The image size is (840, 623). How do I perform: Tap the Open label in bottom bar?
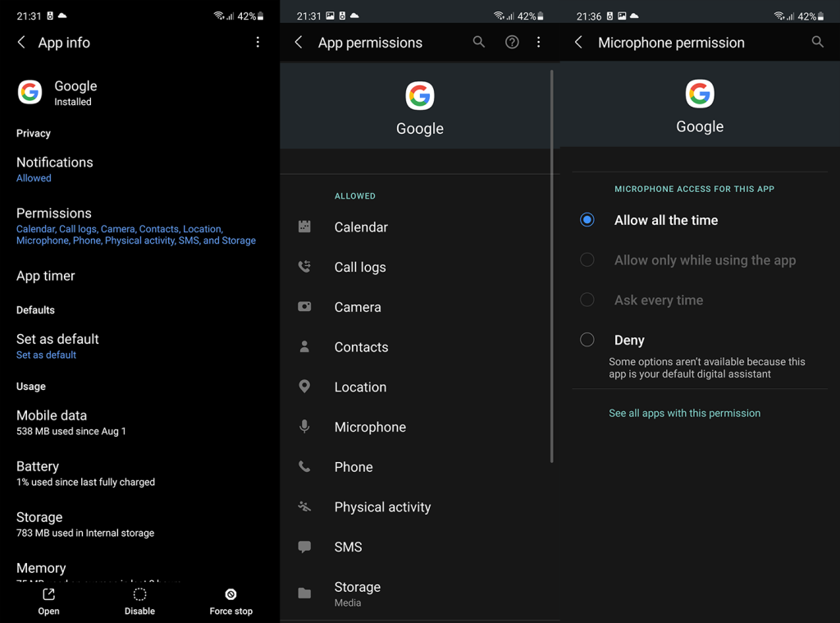pyautogui.click(x=48, y=611)
